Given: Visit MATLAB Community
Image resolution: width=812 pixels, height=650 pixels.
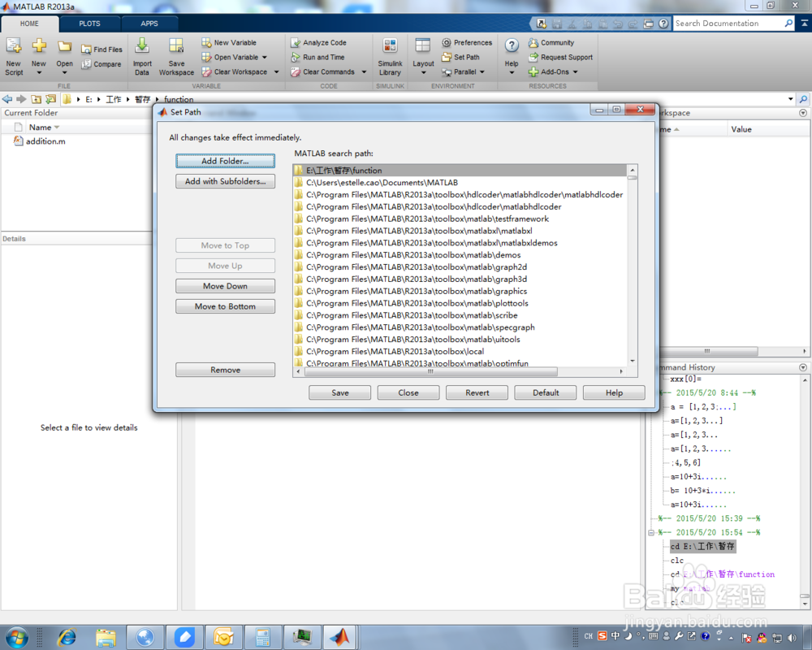Looking at the screenshot, I should (x=551, y=42).
